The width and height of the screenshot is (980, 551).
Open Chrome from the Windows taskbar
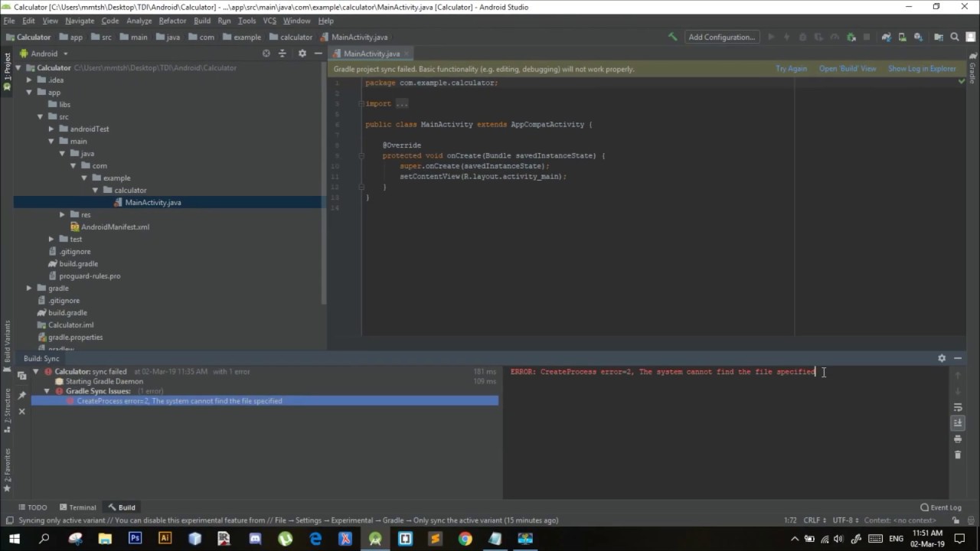point(465,539)
